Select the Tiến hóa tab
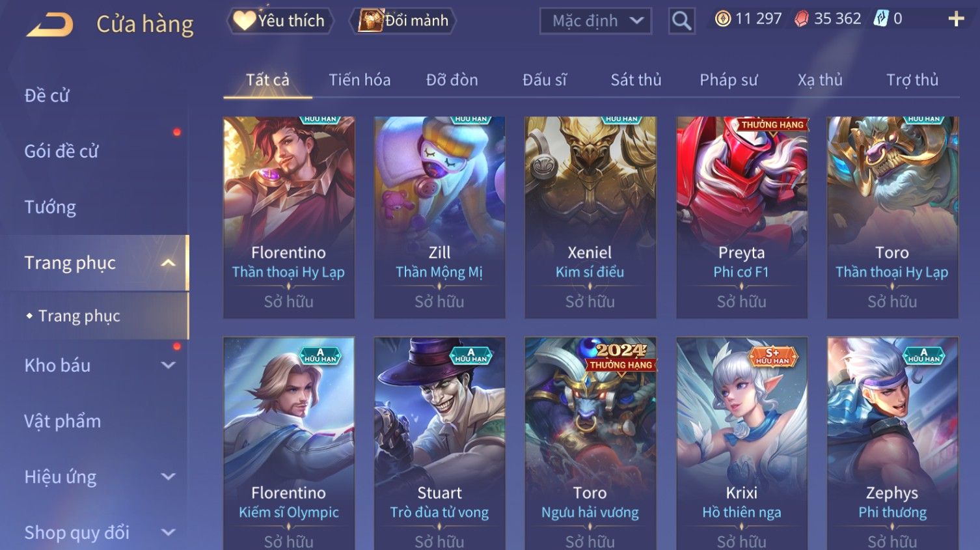Viewport: 980px width, 550px height. tap(359, 80)
